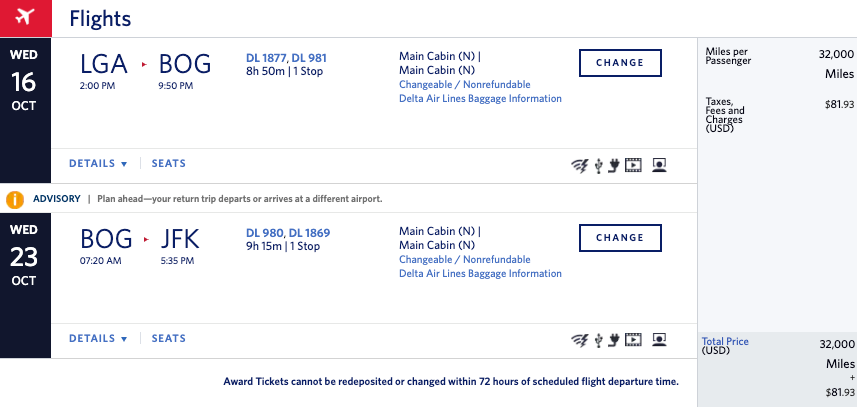Click the red airplane Flights icon
Screen dimensions: 857x407
[25, 18]
